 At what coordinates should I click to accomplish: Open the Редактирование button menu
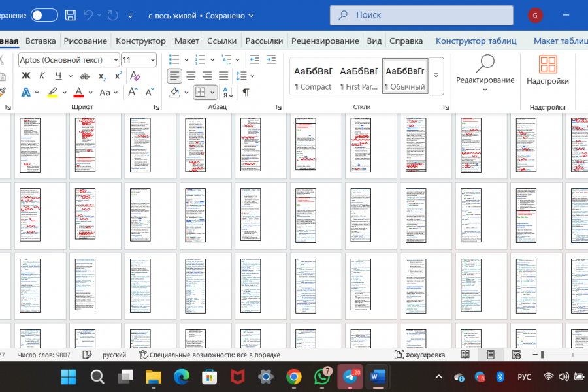click(x=485, y=74)
